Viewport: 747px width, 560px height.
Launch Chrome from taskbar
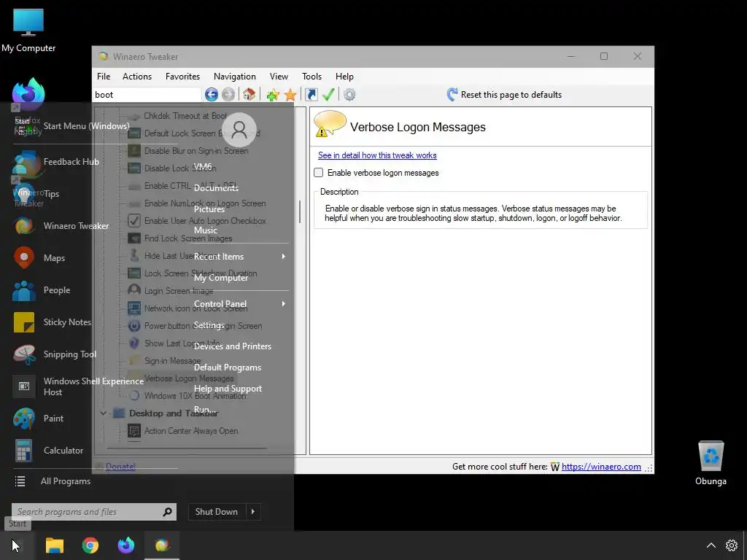click(x=90, y=545)
